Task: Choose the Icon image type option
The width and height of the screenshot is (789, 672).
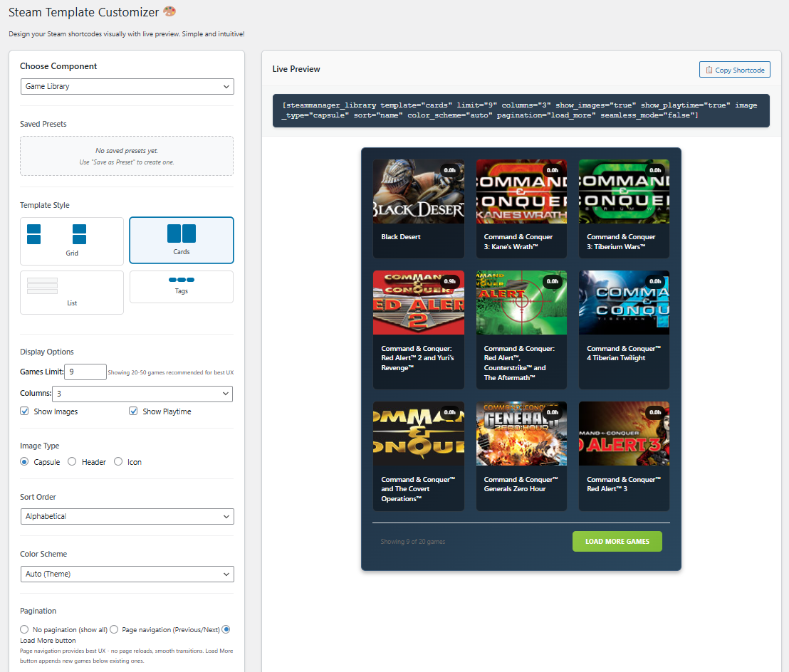Action: 118,462
